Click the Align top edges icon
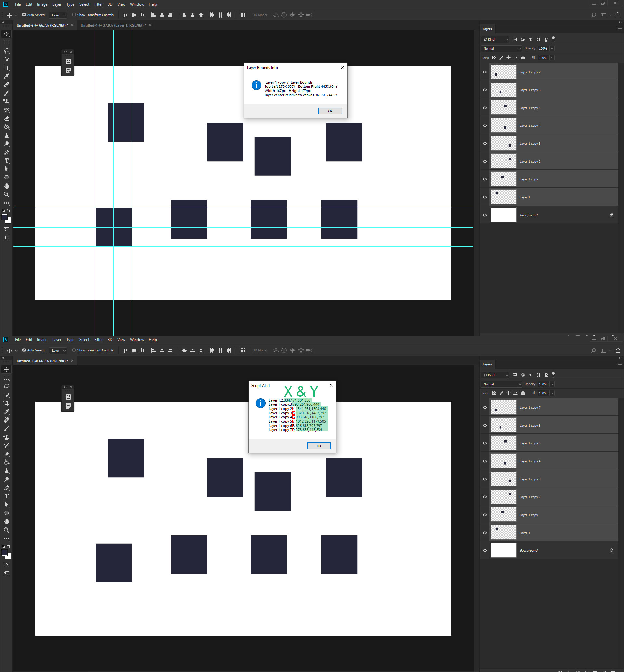The height and width of the screenshot is (672, 624). tap(125, 15)
